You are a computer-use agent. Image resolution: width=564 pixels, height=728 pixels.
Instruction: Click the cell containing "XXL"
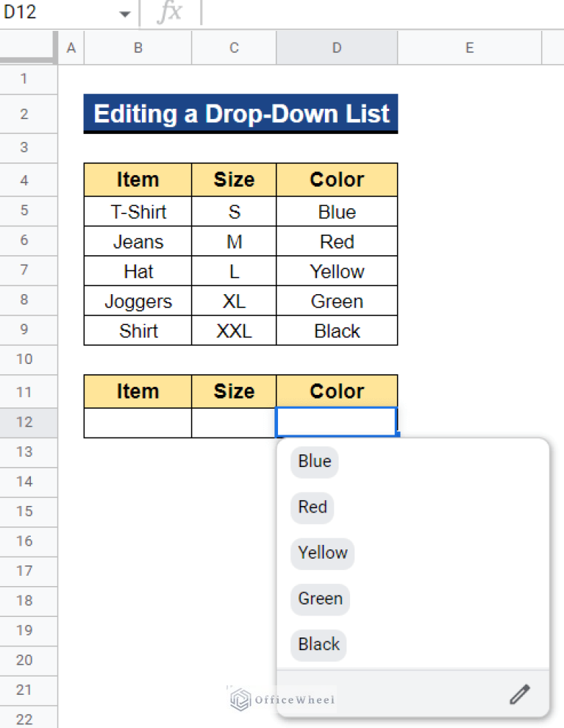233,331
